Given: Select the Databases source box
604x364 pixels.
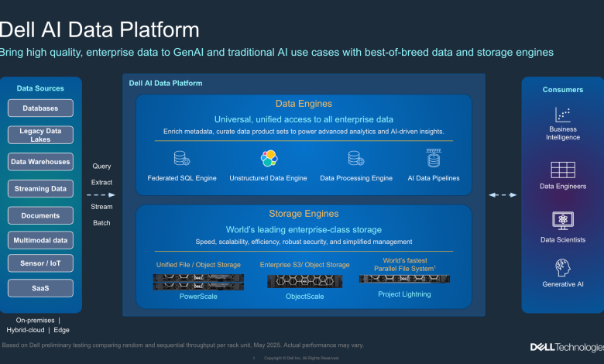Looking at the screenshot, I should (40, 108).
